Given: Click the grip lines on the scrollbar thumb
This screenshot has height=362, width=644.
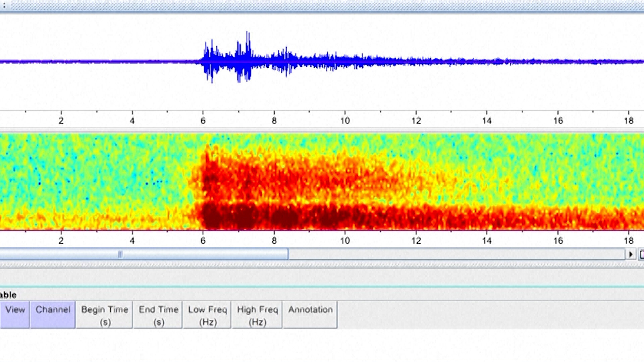Looking at the screenshot, I should (120, 254).
